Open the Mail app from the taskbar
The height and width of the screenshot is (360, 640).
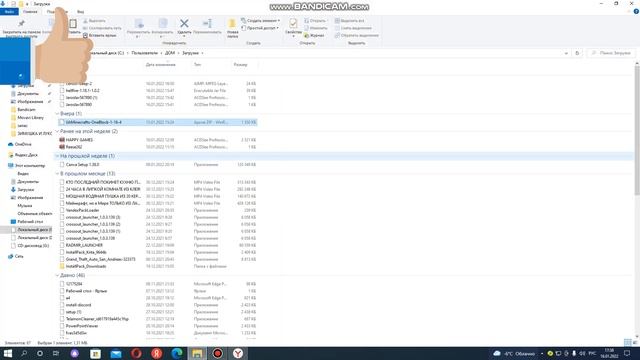tap(116, 353)
